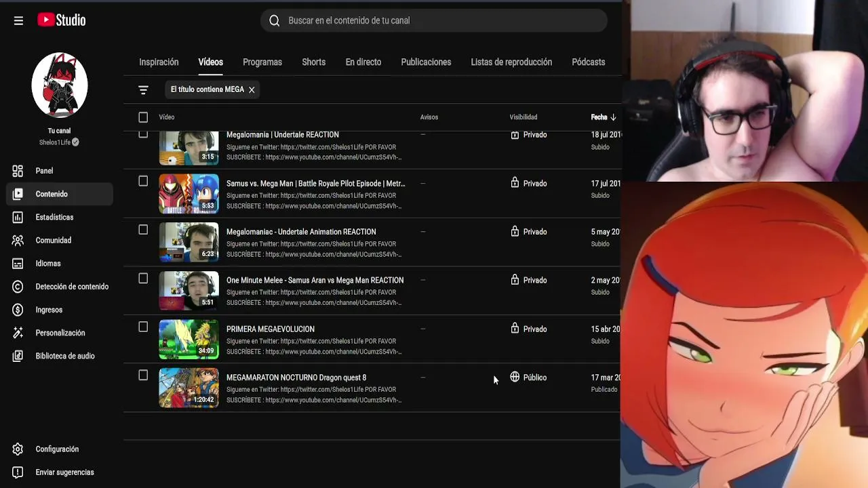Click the Panel dashboard icon

18,171
